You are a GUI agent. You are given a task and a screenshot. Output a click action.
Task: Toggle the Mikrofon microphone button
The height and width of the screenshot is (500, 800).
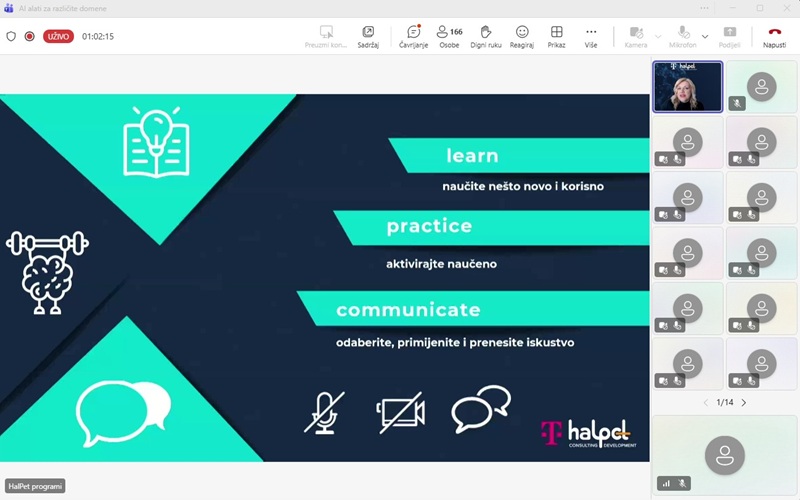pyautogui.click(x=683, y=36)
